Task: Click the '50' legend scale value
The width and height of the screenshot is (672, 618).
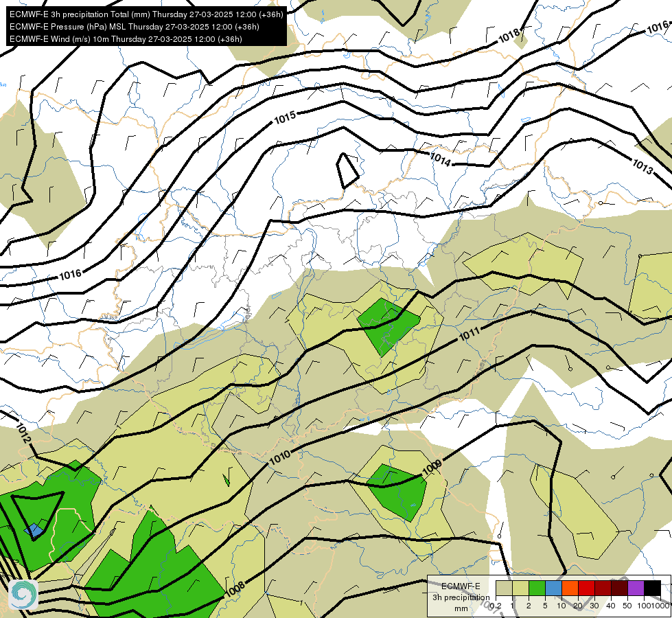Action: 627,606
